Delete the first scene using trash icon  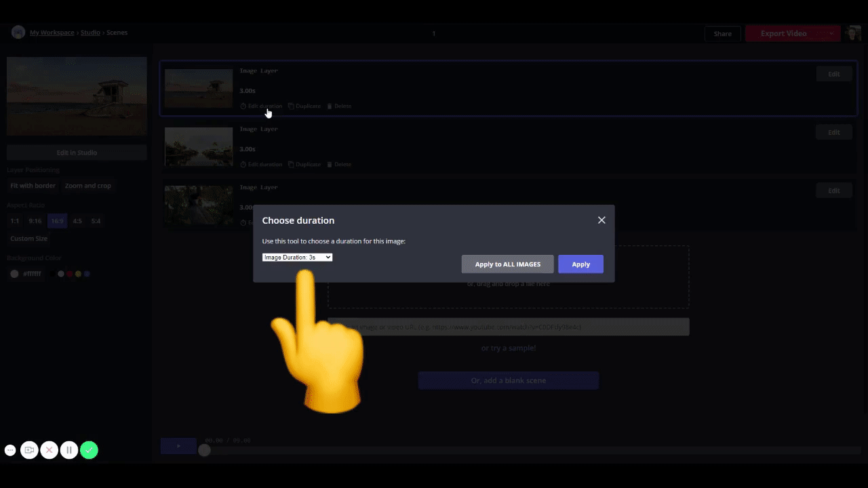point(330,106)
